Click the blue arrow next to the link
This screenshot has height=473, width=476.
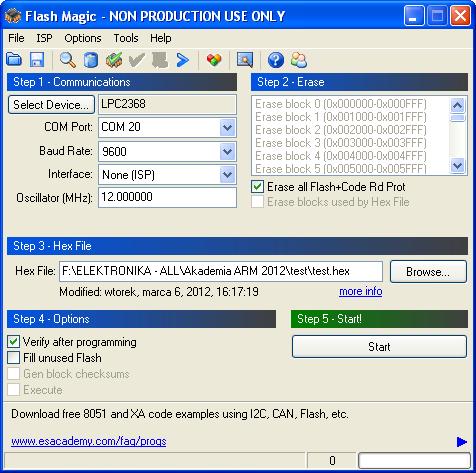coord(461,442)
